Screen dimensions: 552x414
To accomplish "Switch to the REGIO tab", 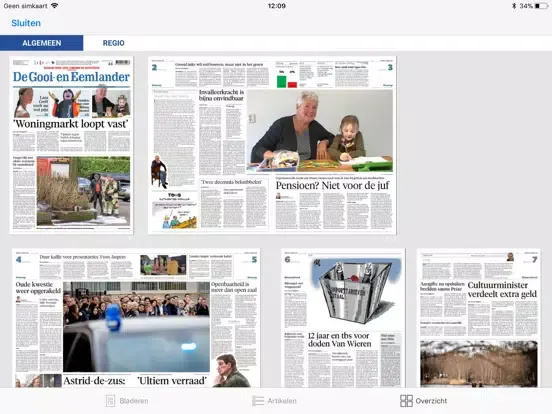I will [x=113, y=43].
